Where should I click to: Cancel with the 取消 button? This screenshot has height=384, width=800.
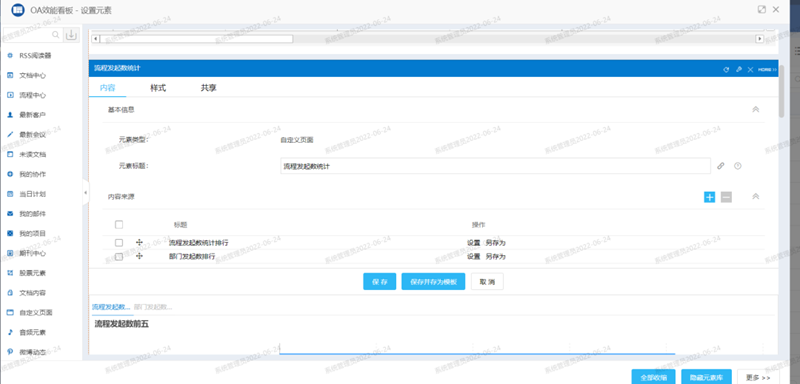pos(487,281)
